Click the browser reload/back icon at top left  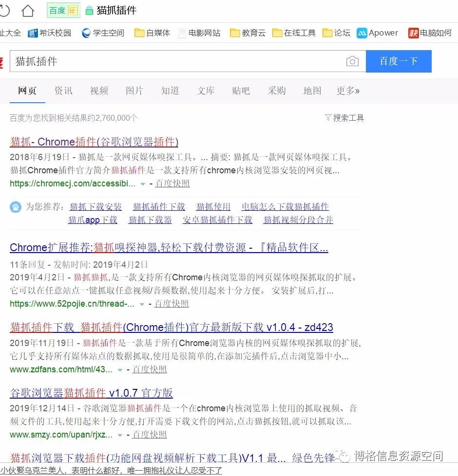(x=5, y=10)
